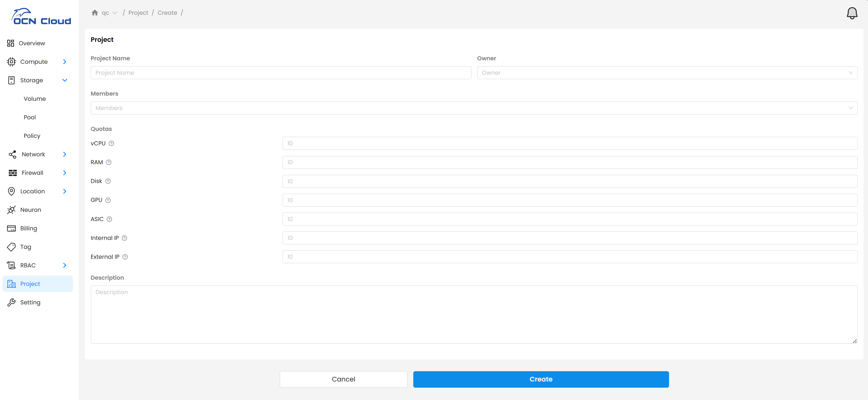Collapse the Storage menu chevron
The image size is (868, 400).
pyautogui.click(x=65, y=80)
